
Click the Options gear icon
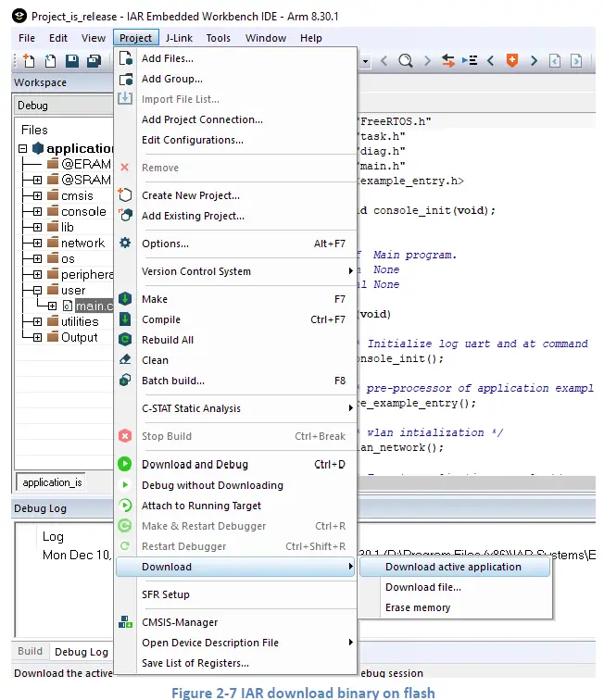(125, 243)
